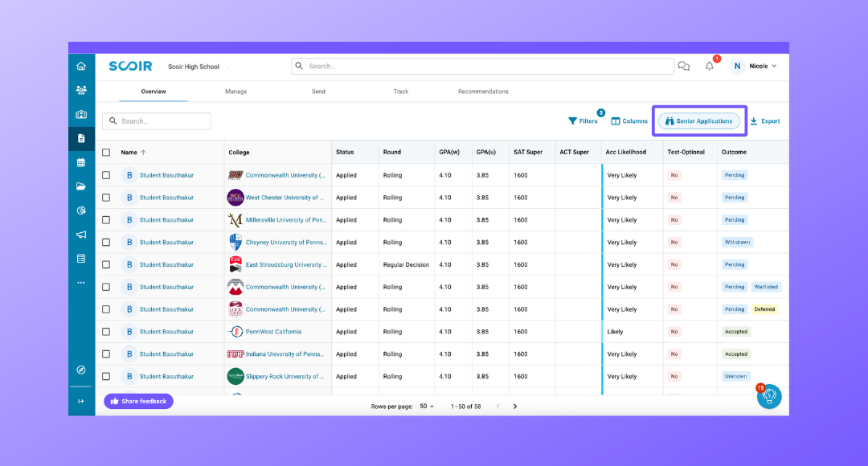This screenshot has width=868, height=466.
Task: Click the Millersville University M logo
Action: tap(235, 219)
